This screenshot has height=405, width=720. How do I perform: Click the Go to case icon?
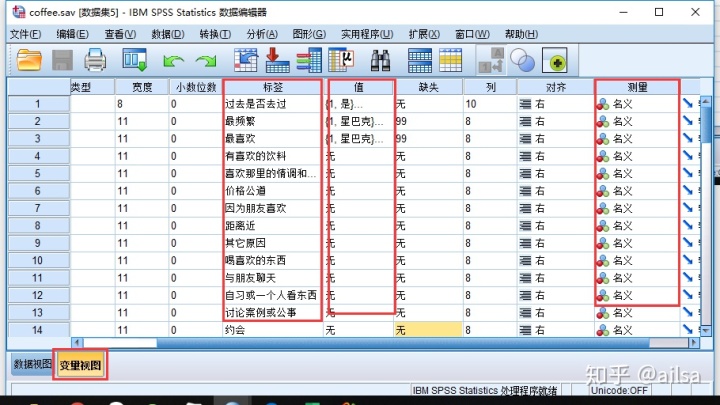(245, 60)
